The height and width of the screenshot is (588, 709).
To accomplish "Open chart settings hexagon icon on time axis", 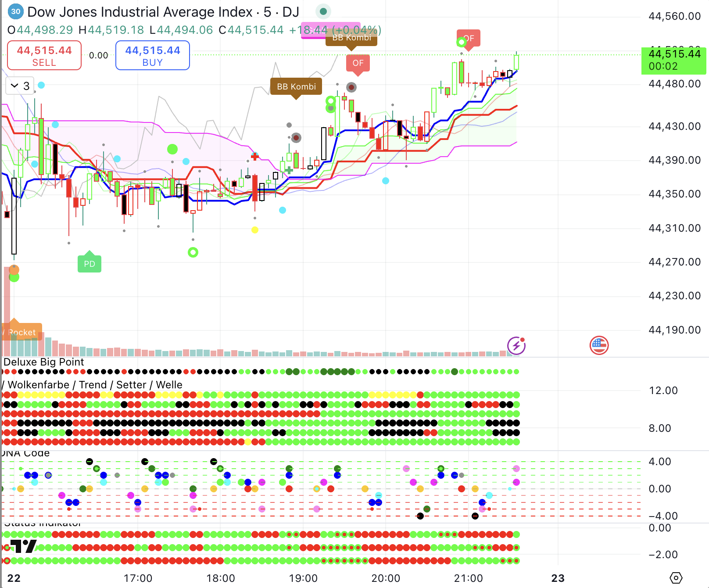I will 676,578.
